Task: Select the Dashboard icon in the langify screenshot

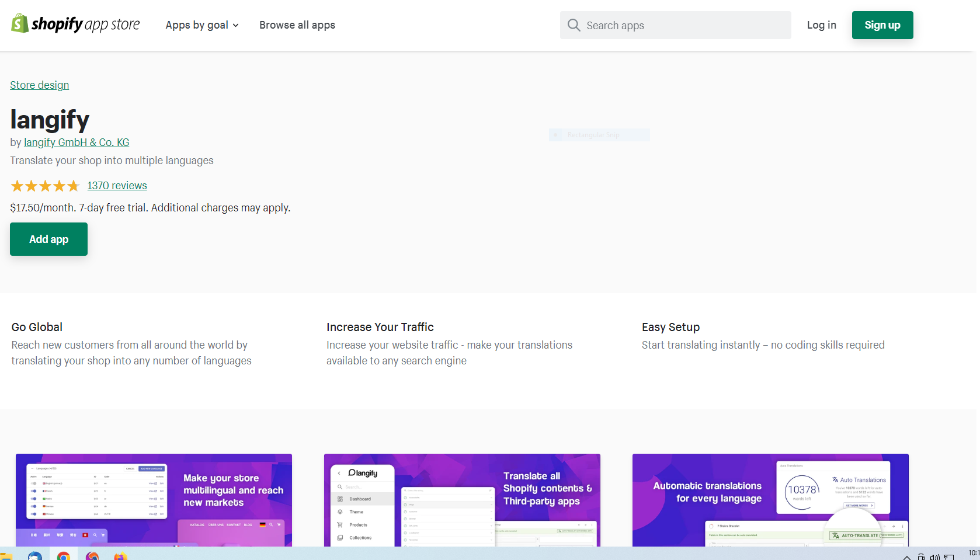Action: 340,499
